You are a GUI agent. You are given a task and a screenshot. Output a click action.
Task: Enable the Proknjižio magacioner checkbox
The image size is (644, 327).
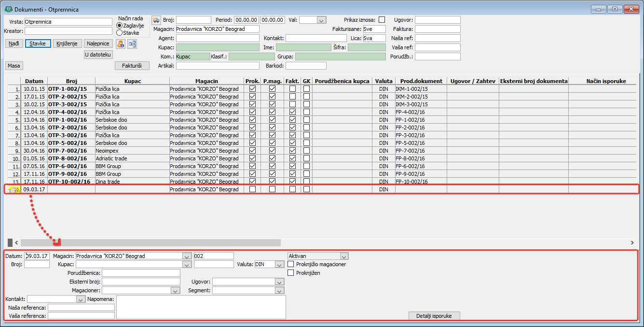coord(291,264)
